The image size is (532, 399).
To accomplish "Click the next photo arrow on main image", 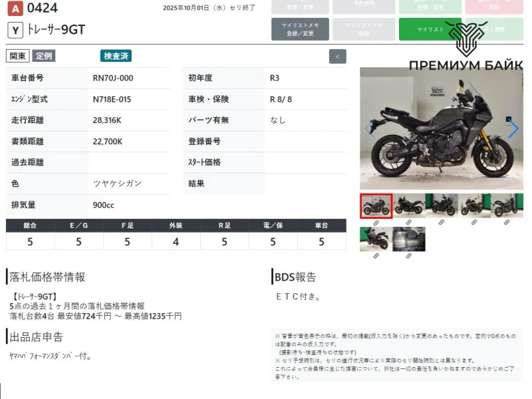I will click(513, 129).
